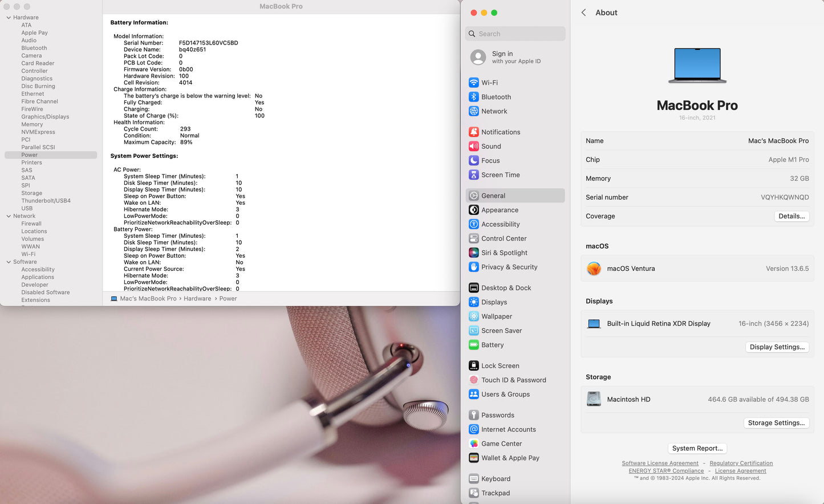Click the Keyboard icon in Settings sidebar
Image resolution: width=824 pixels, height=504 pixels.
click(x=473, y=479)
